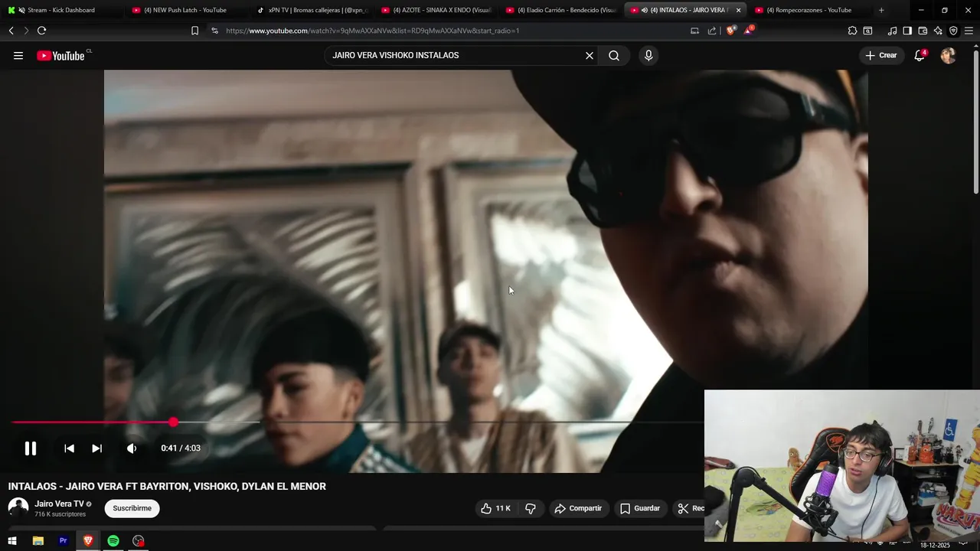Open the Brave Wallet icon
980x551 pixels.
923,31
